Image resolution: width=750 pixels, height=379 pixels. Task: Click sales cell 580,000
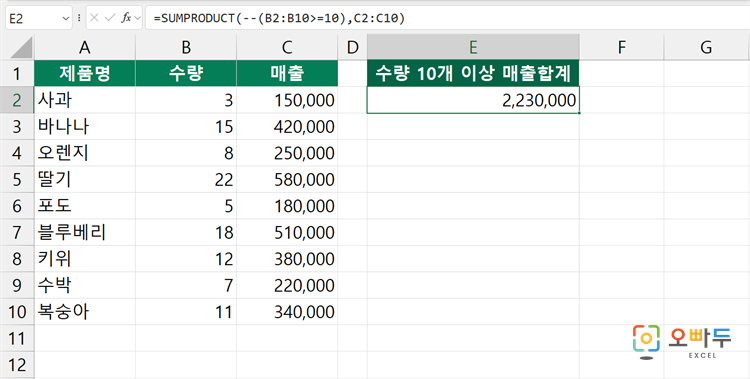tap(287, 179)
